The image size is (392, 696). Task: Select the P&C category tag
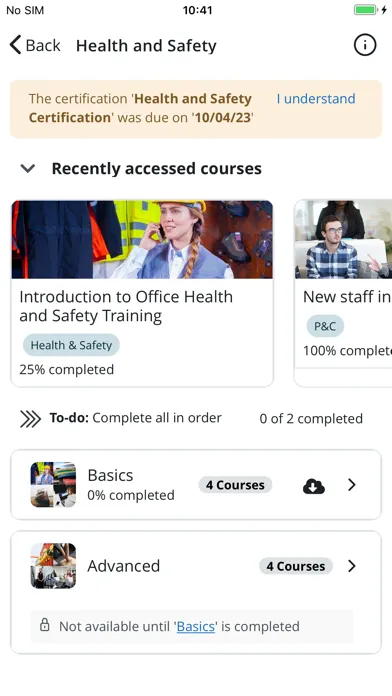click(325, 326)
